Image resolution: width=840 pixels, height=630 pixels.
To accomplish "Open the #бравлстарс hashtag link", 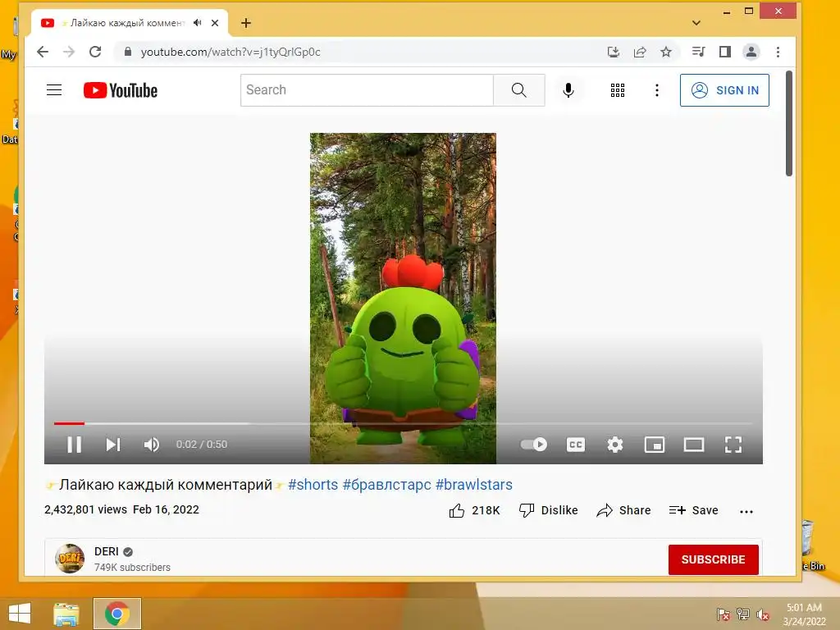I will (387, 485).
